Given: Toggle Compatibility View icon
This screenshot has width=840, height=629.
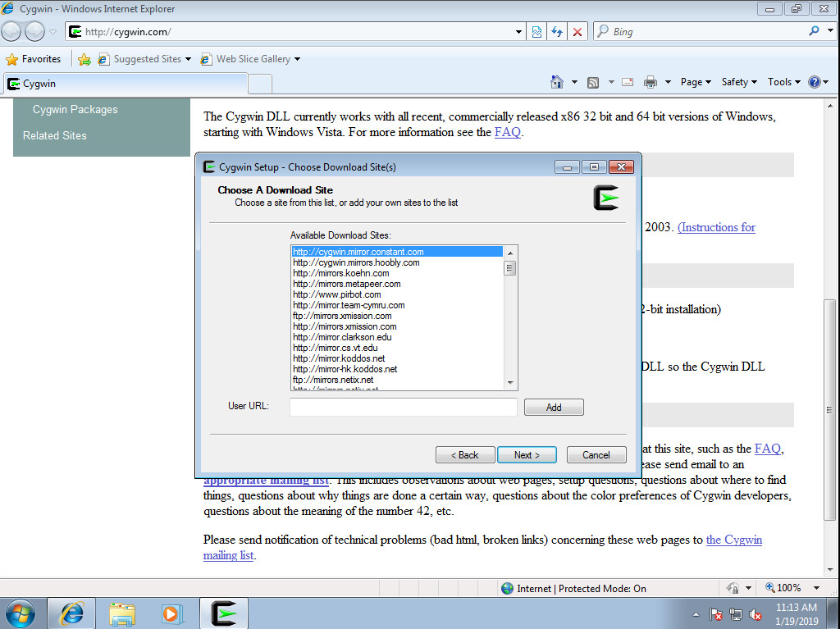Looking at the screenshot, I should (x=536, y=32).
